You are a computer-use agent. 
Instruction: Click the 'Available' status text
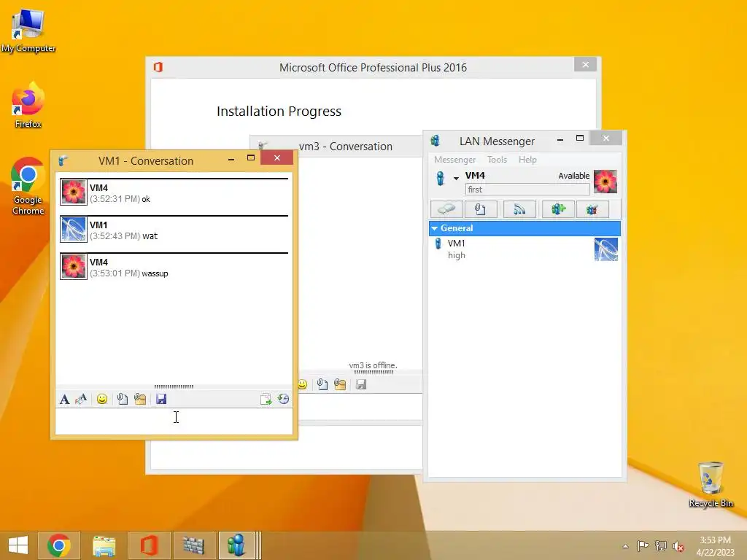coord(573,176)
